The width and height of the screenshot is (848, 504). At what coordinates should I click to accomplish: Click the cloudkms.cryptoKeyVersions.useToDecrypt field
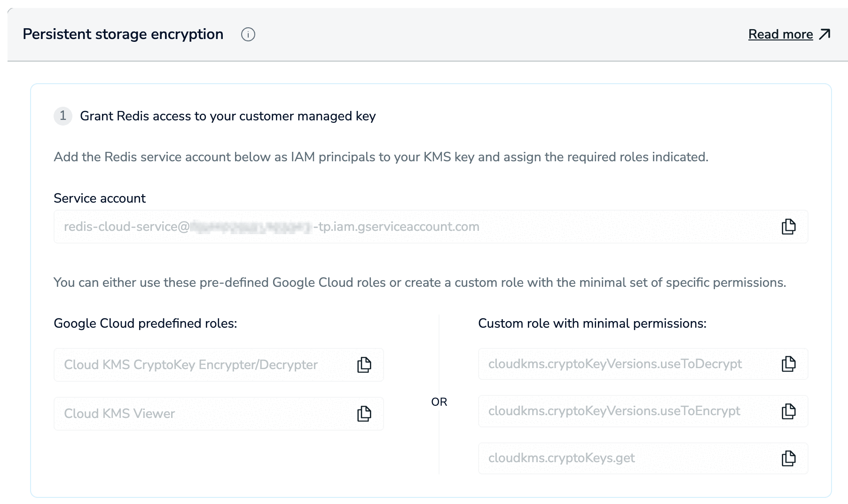click(643, 364)
